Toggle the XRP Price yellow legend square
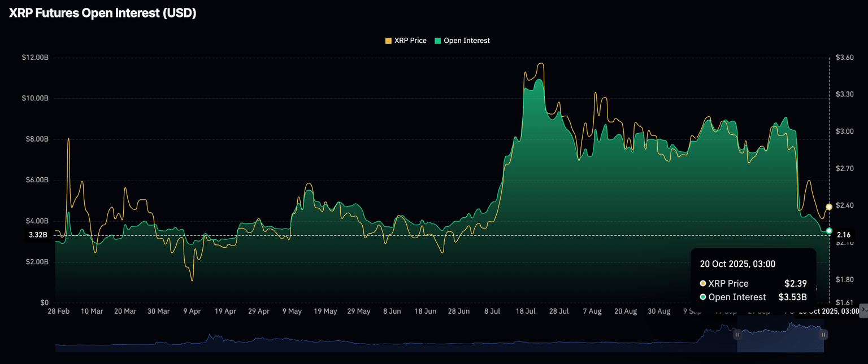 tap(388, 41)
